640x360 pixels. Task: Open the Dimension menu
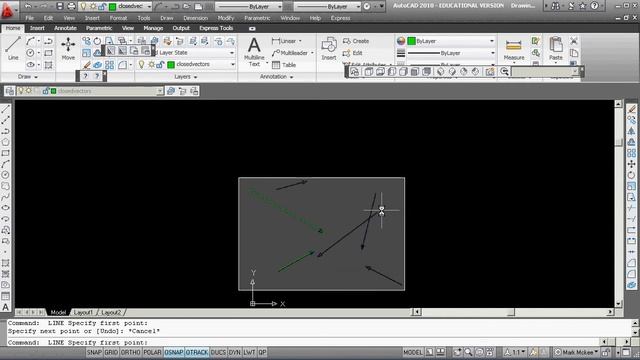[196, 18]
